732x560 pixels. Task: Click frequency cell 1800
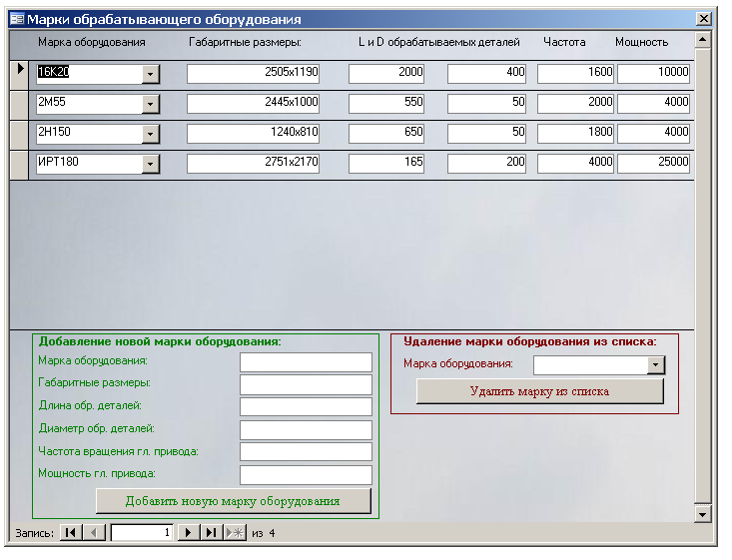click(x=575, y=134)
